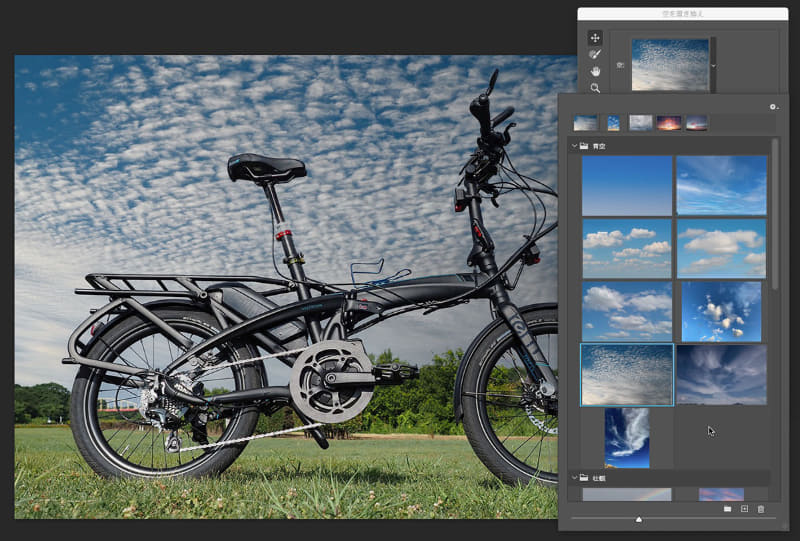Click the preset list vertical scrollbar
This screenshot has width=800, height=541.
pyautogui.click(x=776, y=214)
